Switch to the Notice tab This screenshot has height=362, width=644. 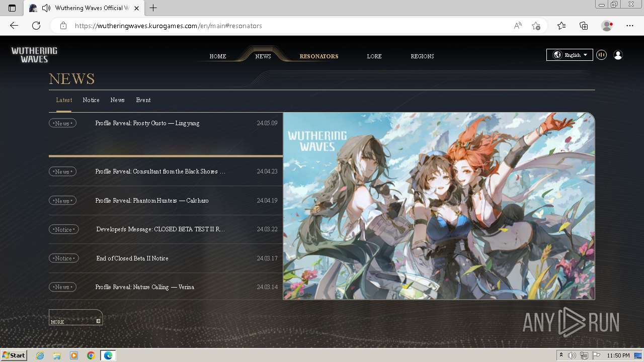(91, 100)
